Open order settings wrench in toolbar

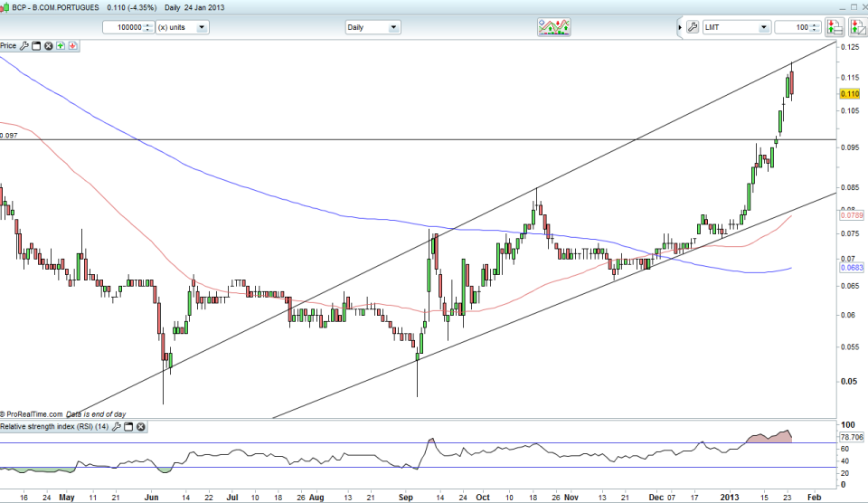(693, 27)
